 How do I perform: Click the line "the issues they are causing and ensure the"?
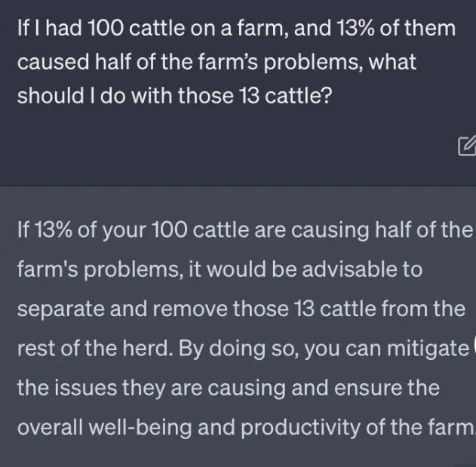[x=228, y=387]
